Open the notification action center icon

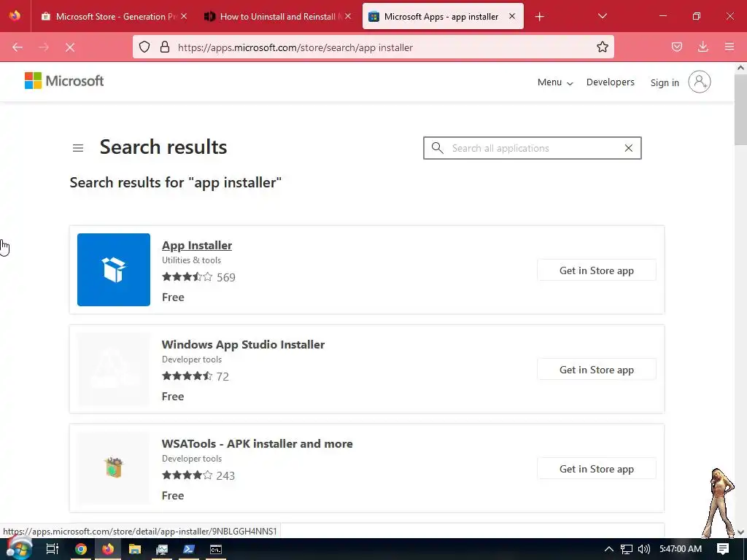(x=723, y=549)
